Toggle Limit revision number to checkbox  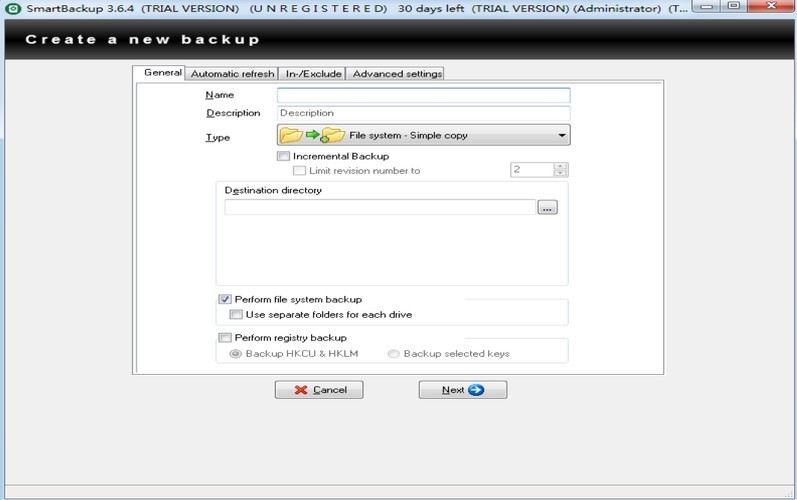click(x=300, y=171)
